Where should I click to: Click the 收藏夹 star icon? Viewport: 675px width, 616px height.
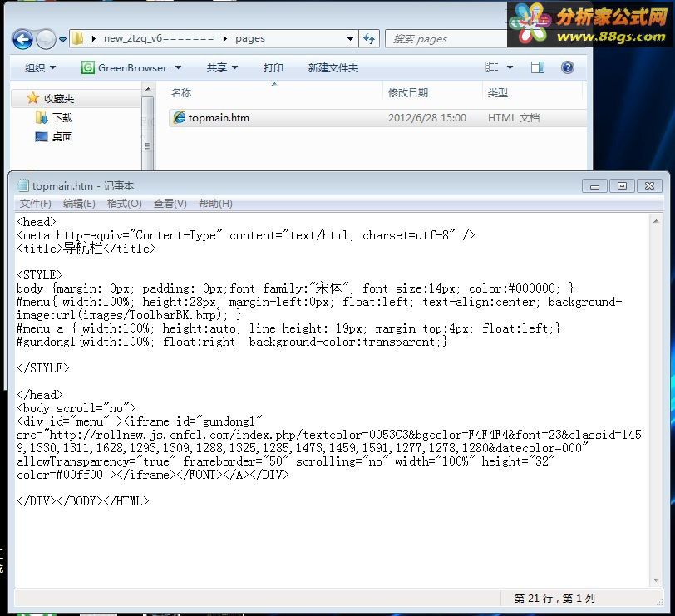coord(32,98)
